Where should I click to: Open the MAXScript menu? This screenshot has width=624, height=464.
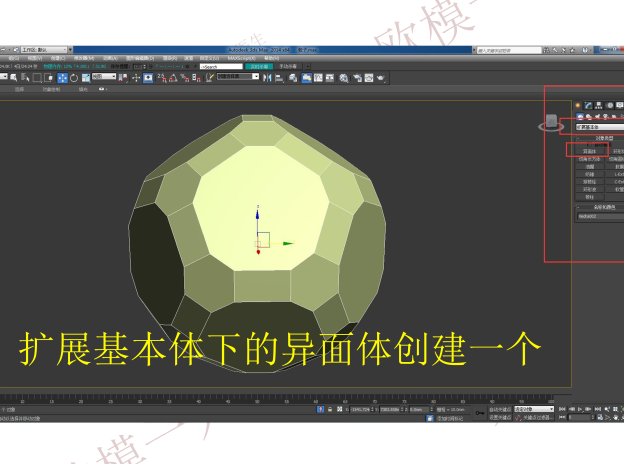241,58
